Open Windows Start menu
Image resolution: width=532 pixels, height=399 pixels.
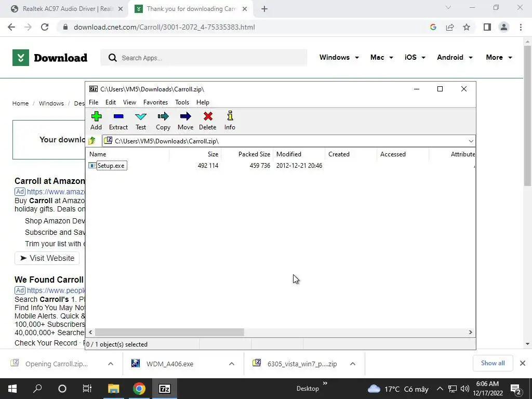[12, 389]
